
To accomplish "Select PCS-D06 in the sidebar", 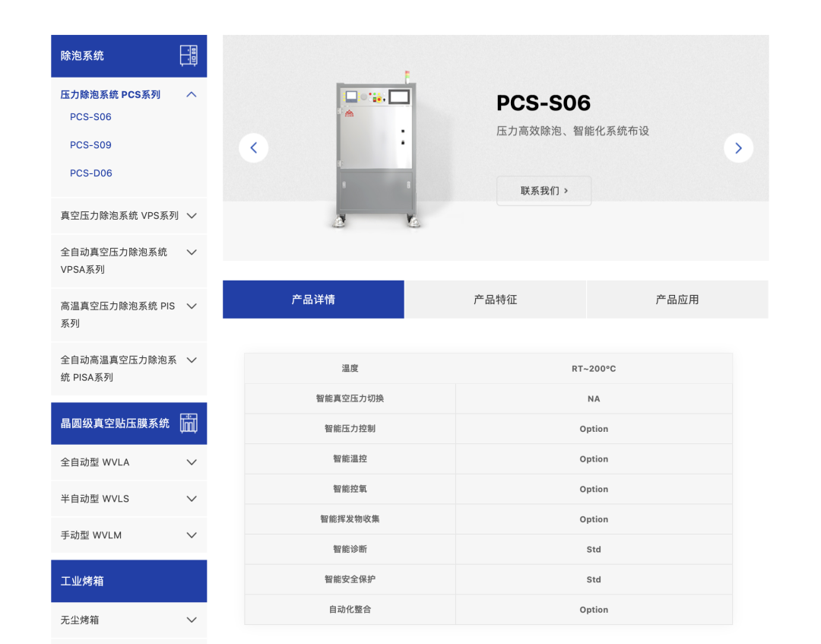I will 90,173.
